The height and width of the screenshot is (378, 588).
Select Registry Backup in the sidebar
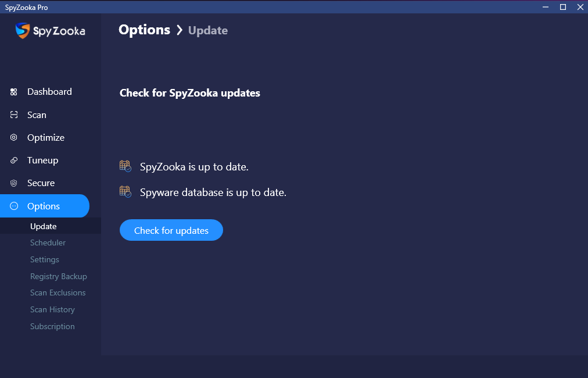tap(58, 276)
